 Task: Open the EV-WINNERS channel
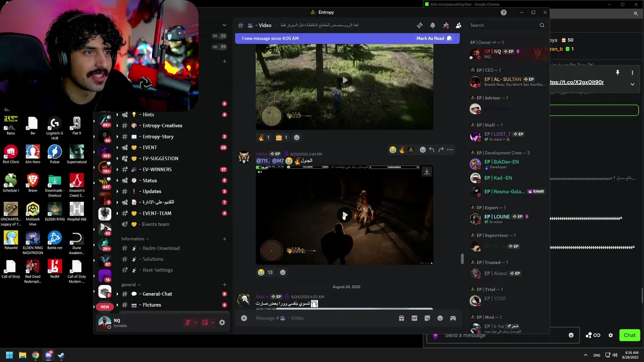(174, 169)
